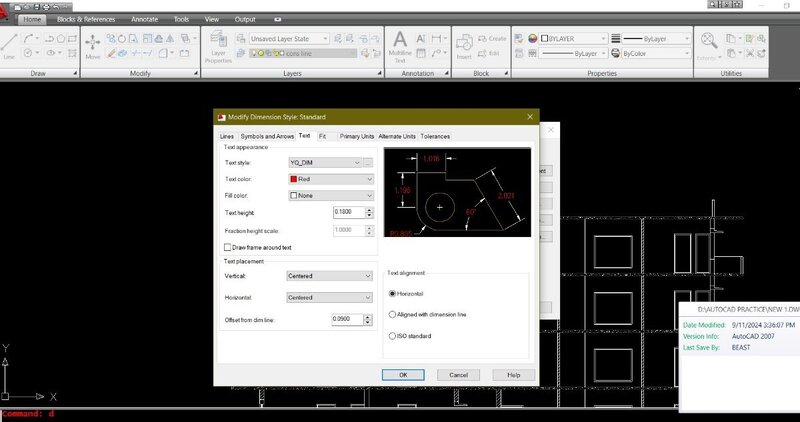Open Layer Properties manager

[218, 44]
